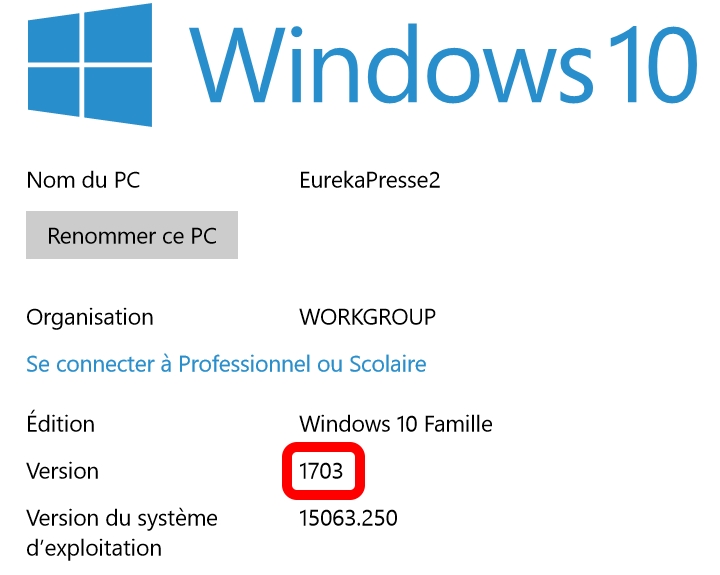This screenshot has width=720, height=575.
Task: Click the Renommer ce PC button
Action: point(132,235)
